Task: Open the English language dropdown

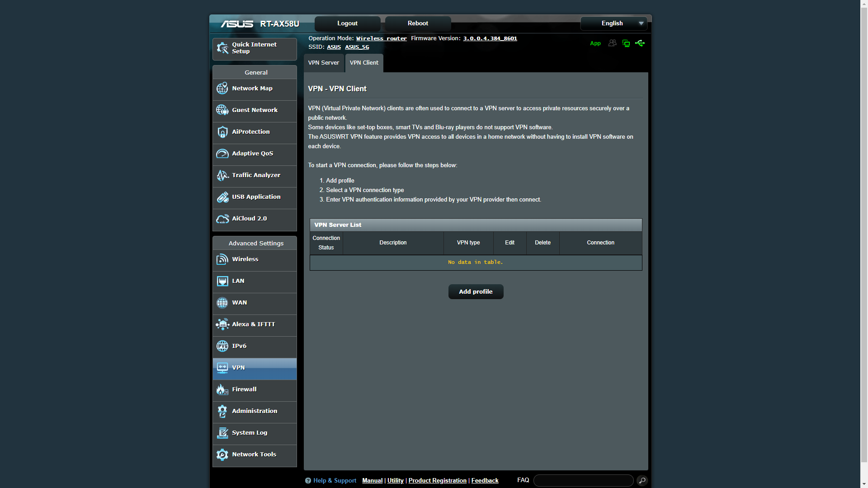Action: 614,23
